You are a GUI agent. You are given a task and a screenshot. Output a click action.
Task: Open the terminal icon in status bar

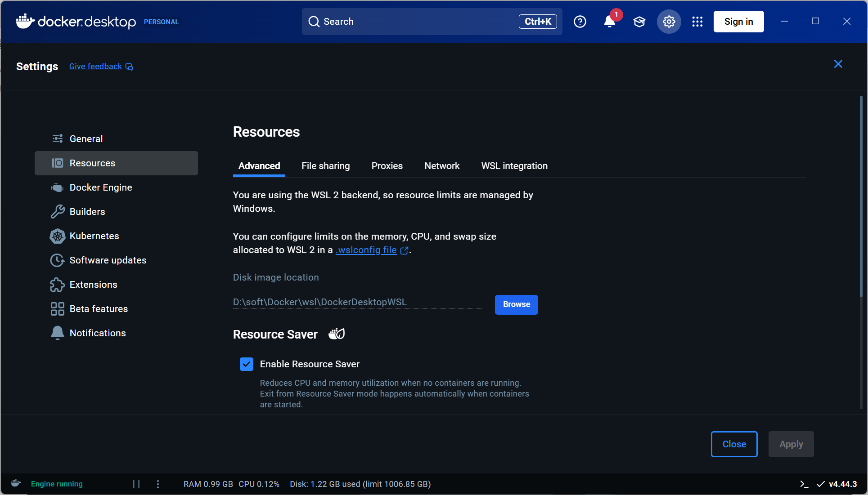(804, 484)
